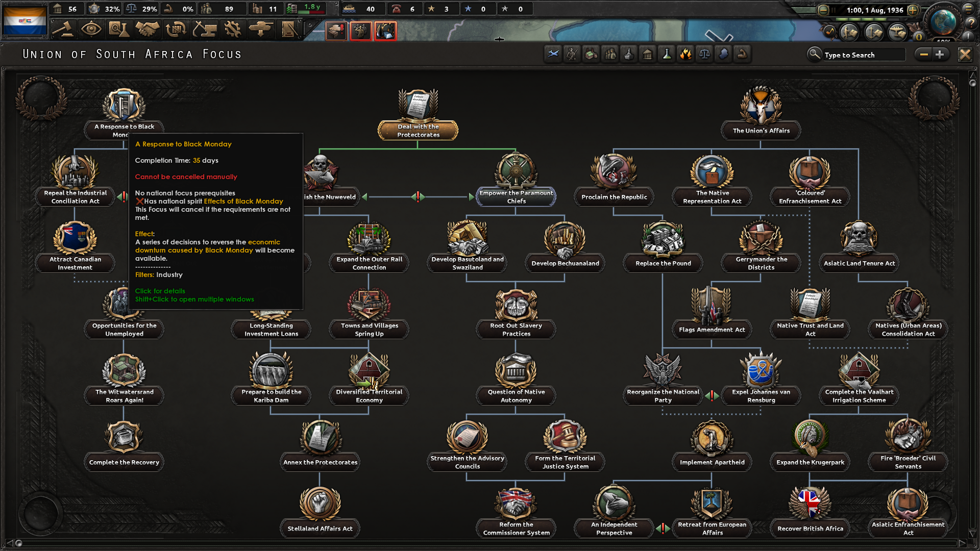Image resolution: width=980 pixels, height=551 pixels.
Task: Open the South Africa flag country view
Action: pos(25,20)
